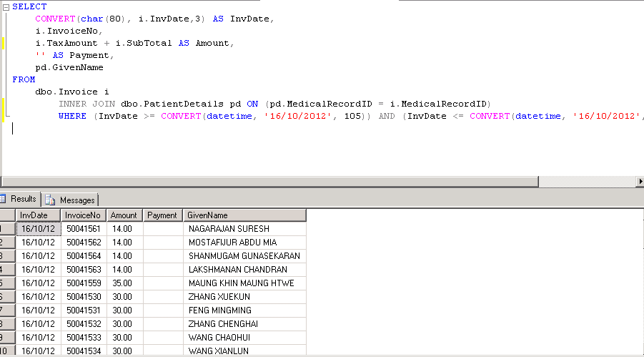Click invoice number 50041563
This screenshot has height=357, width=644.
[x=84, y=270]
